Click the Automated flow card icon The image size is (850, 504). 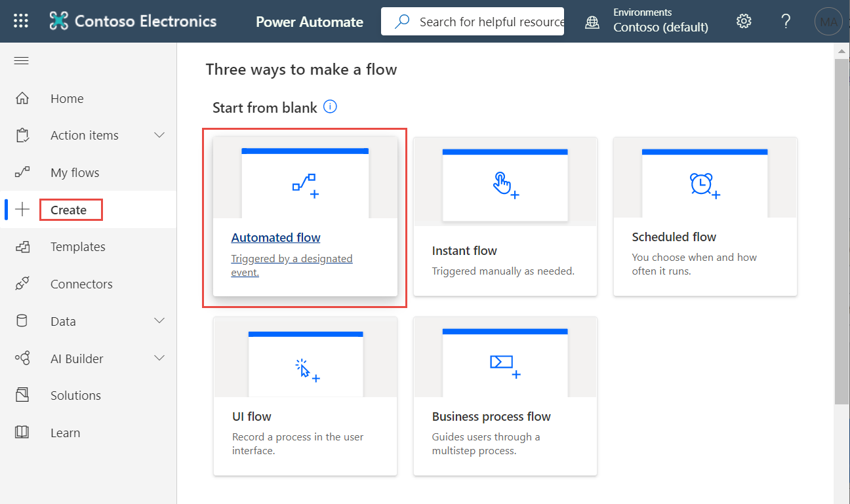point(306,186)
